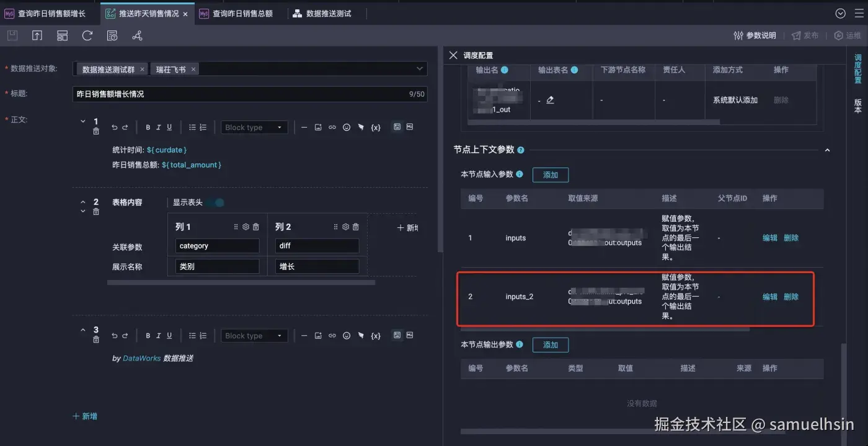This screenshot has height=446, width=868.
Task: Switch section 1 to markdown view mode
Action: click(x=409, y=127)
